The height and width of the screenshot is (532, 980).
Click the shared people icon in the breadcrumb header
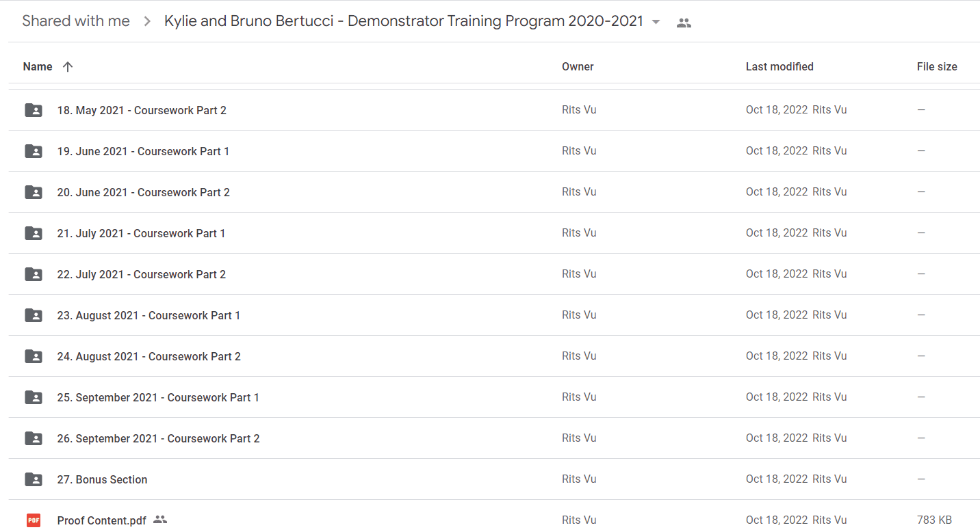point(684,23)
